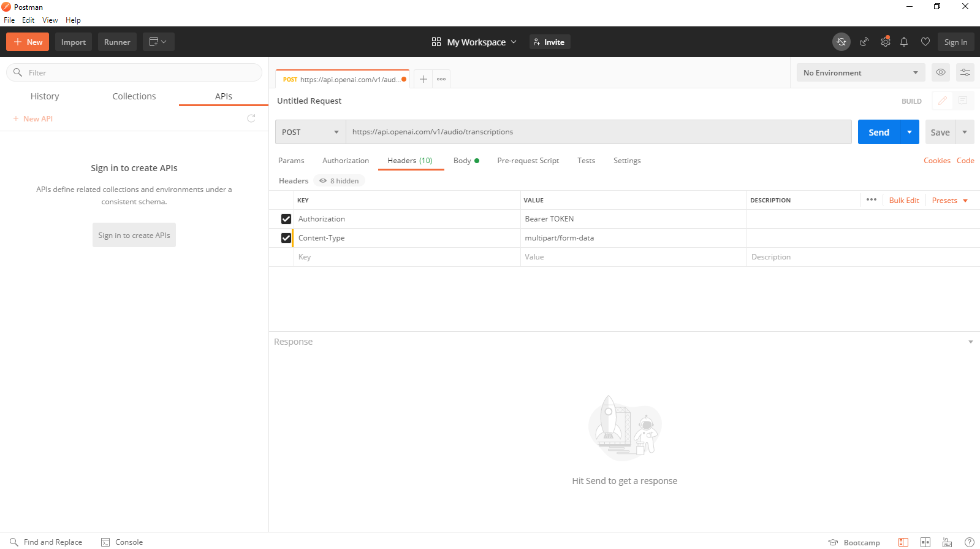Open the comments icon near BUILD
980x549 pixels.
[x=963, y=101]
